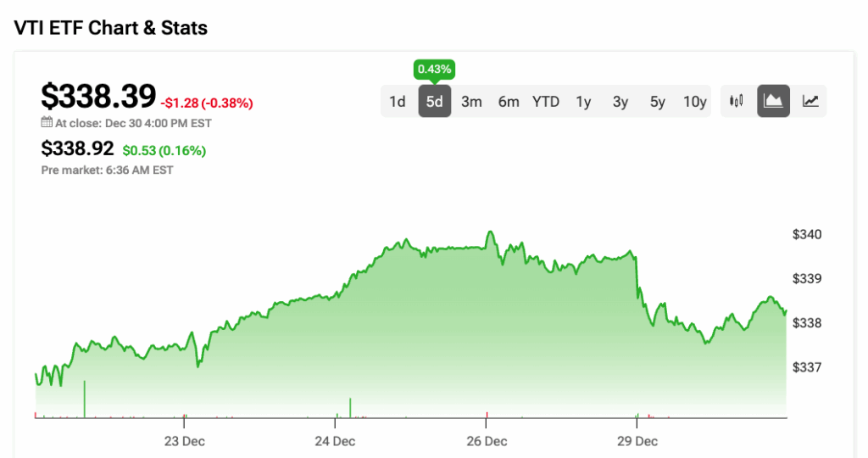The image size is (868, 458).
Task: Click the 29 Dec date marker
Action: coord(637,441)
